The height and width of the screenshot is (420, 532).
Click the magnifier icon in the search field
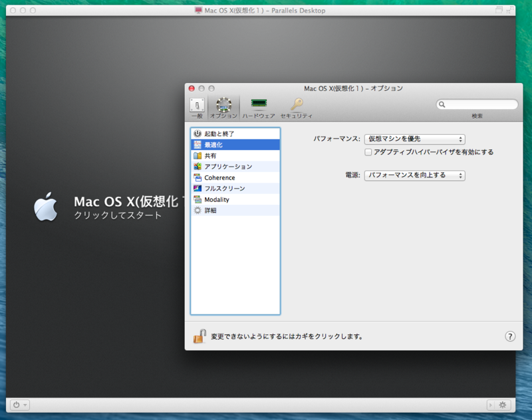[x=442, y=104]
